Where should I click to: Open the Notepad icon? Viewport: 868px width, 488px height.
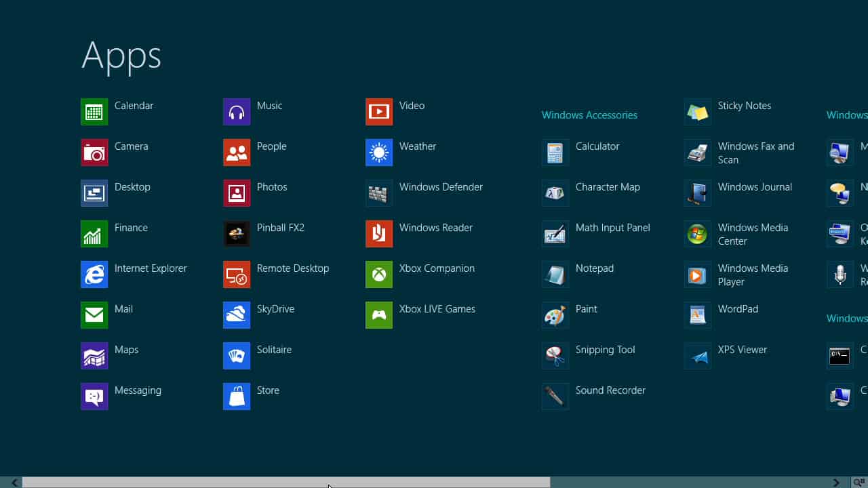(x=555, y=274)
